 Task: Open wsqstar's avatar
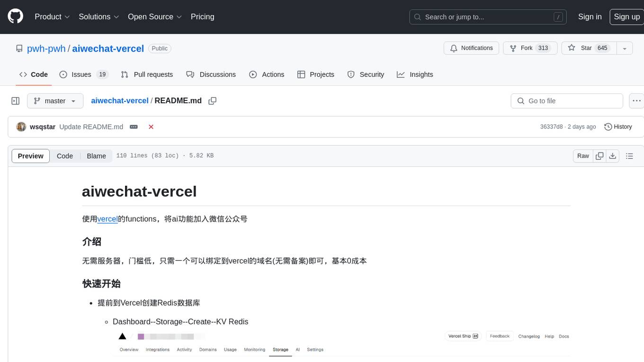[x=21, y=127]
